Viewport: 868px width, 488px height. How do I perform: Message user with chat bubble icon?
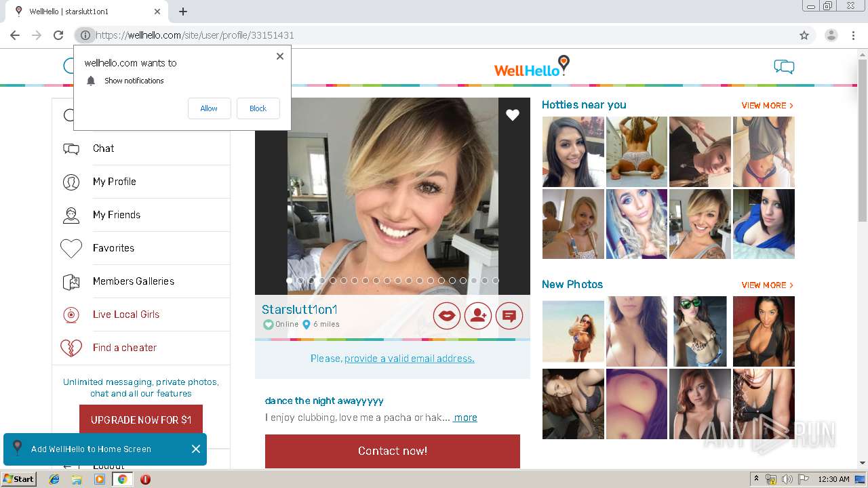[509, 316]
